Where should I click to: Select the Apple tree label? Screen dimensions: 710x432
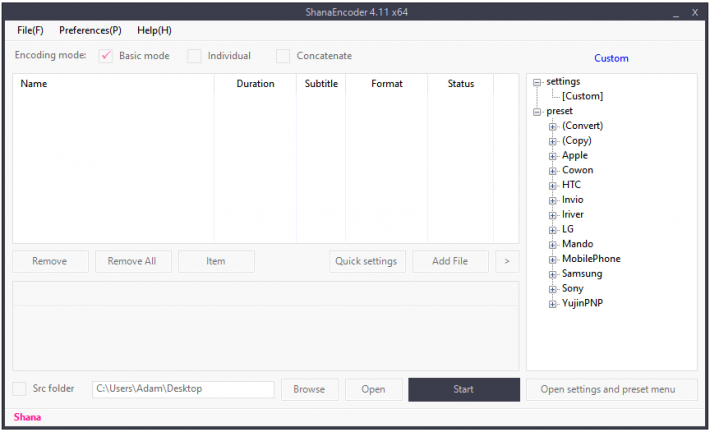(575, 155)
